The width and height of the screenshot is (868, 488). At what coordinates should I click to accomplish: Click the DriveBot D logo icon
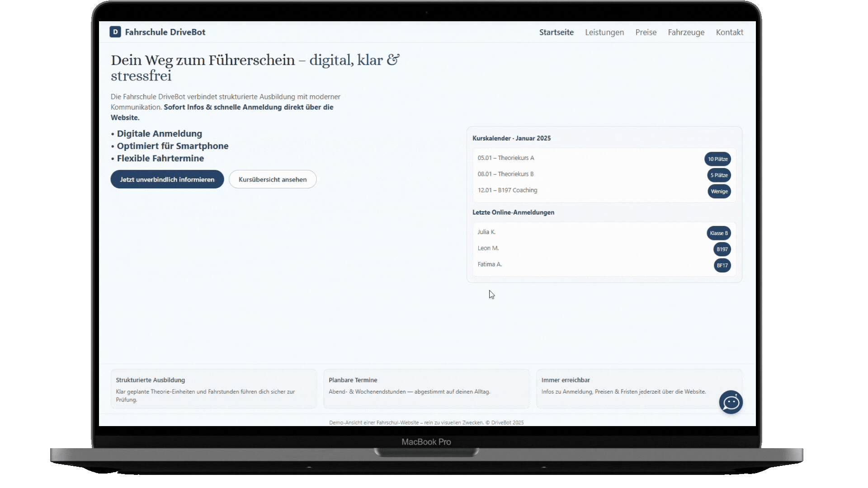[115, 32]
